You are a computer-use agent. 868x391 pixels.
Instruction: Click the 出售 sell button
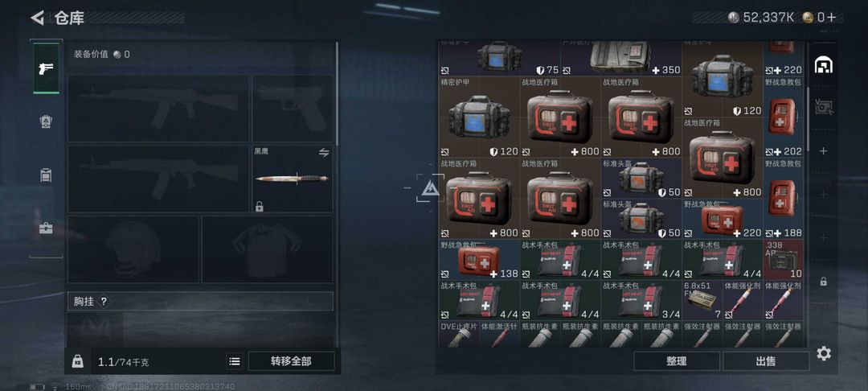(766, 361)
